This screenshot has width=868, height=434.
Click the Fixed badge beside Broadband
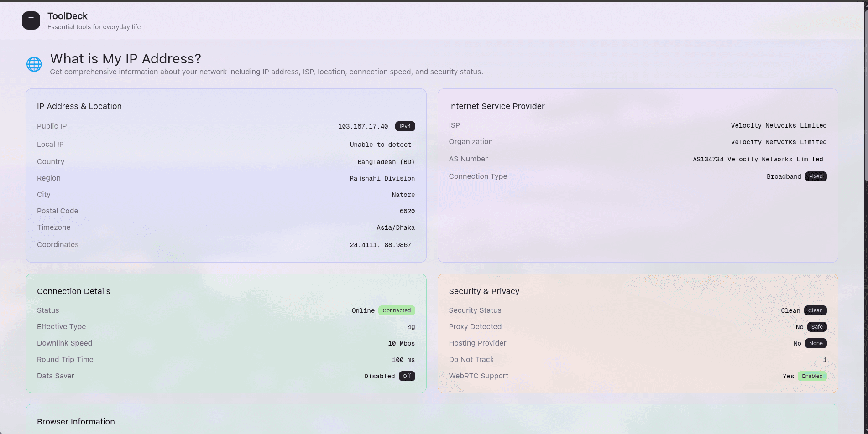tap(816, 176)
